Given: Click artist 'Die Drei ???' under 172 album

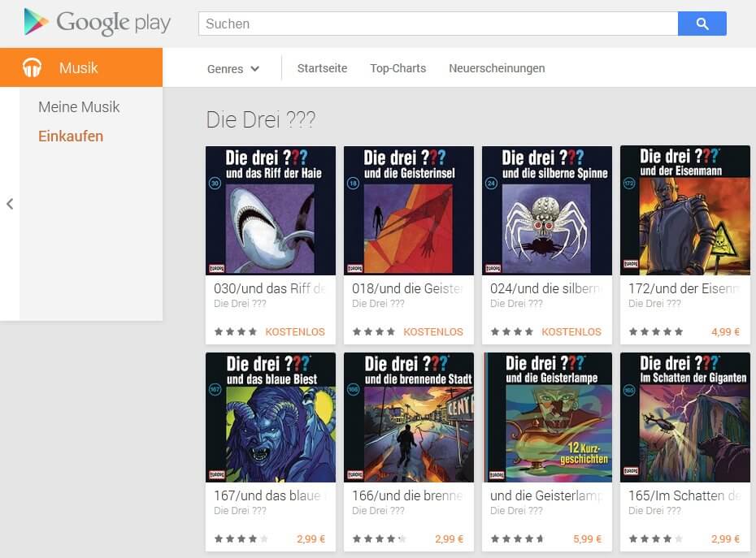Looking at the screenshot, I should [x=654, y=304].
